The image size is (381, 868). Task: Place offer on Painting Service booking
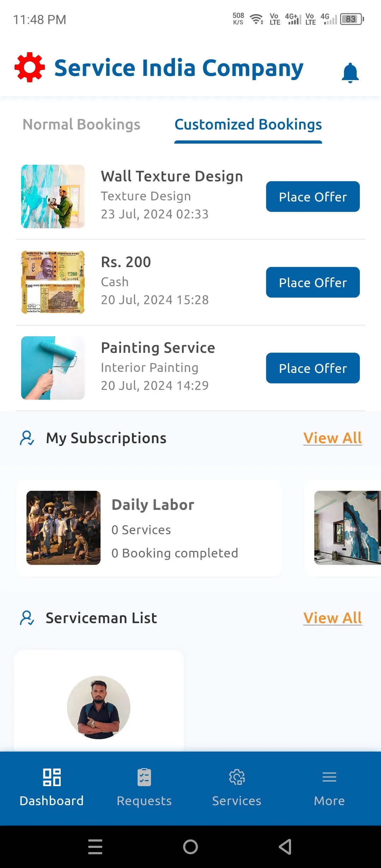coord(313,368)
